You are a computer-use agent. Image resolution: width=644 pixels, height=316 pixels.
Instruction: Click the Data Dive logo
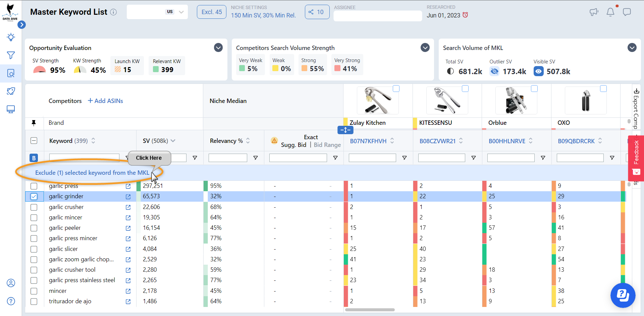(x=10, y=12)
